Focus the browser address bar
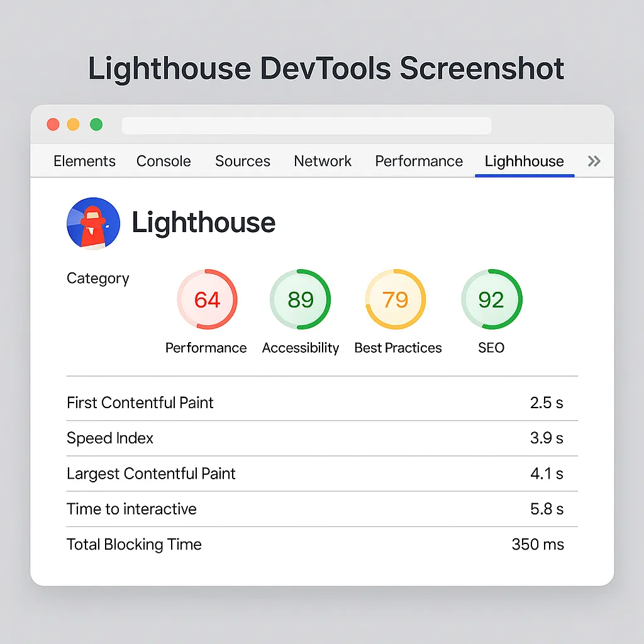Image resolution: width=644 pixels, height=644 pixels. pyautogui.click(x=306, y=126)
